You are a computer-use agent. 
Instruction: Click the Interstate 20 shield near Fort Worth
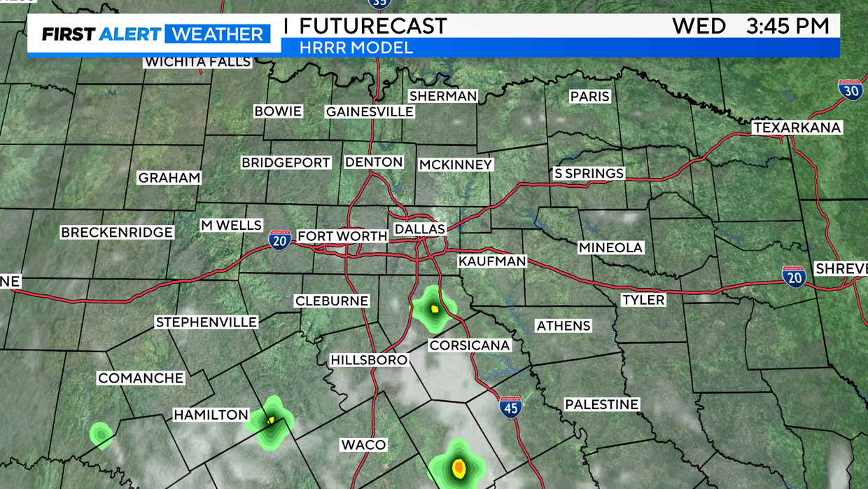[280, 240]
